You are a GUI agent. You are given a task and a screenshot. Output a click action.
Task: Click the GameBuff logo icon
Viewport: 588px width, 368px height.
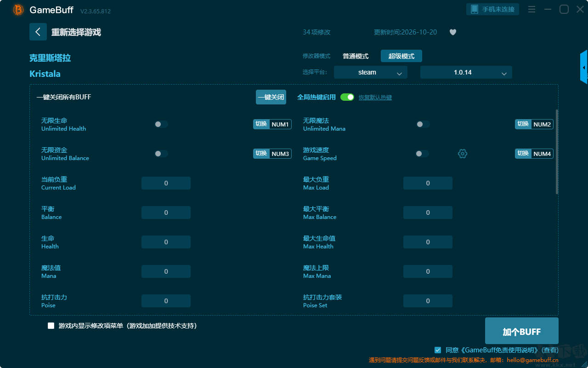pos(18,10)
